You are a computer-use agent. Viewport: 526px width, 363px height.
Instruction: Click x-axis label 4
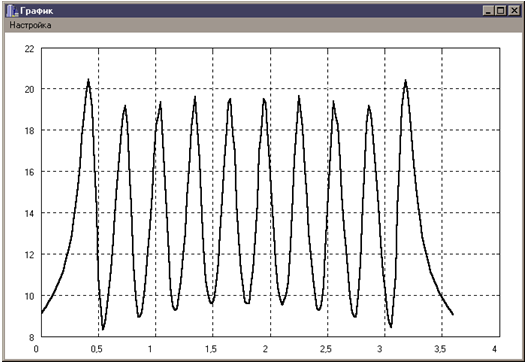pyautogui.click(x=494, y=349)
